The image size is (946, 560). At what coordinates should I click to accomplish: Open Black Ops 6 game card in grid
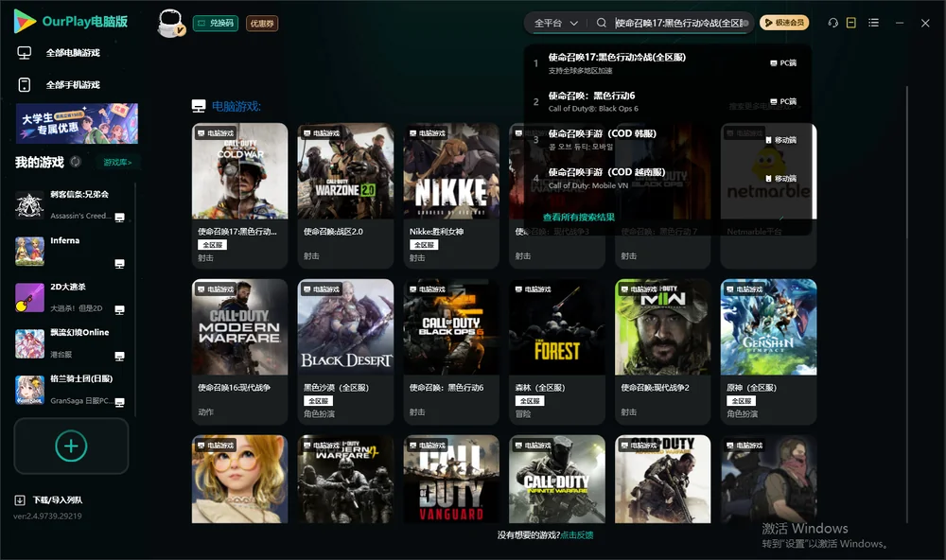point(451,352)
